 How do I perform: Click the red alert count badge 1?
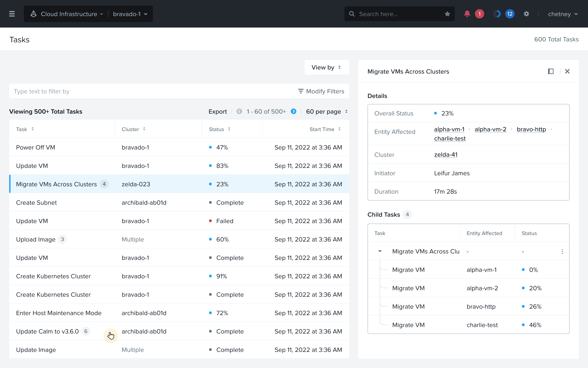pos(479,14)
